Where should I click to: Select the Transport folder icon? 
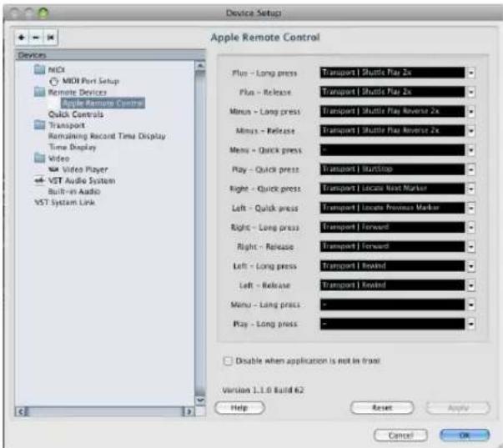coord(40,125)
